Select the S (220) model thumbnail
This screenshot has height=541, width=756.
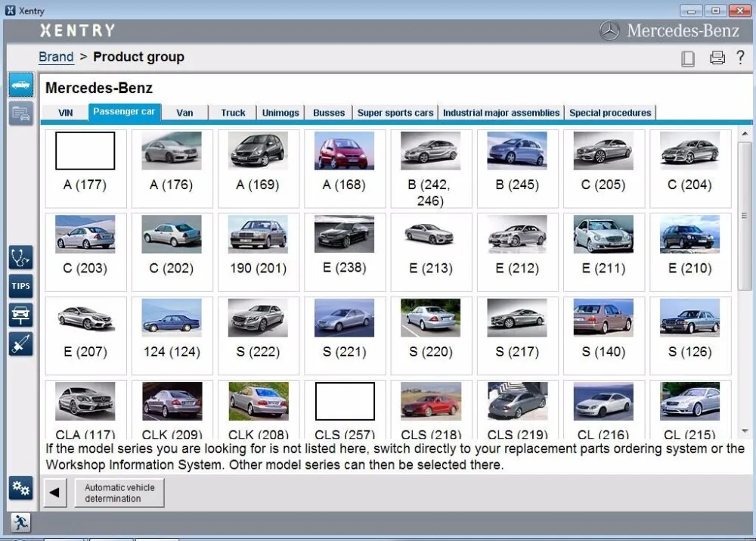431,318
